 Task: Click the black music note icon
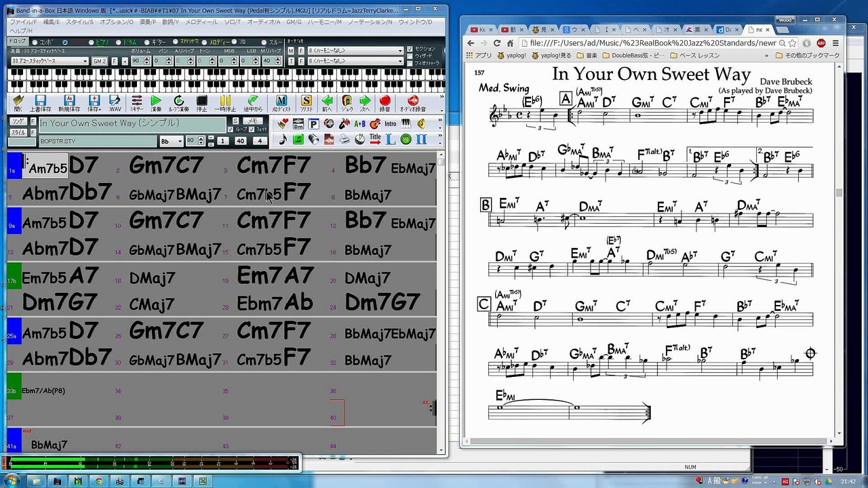coord(283,139)
